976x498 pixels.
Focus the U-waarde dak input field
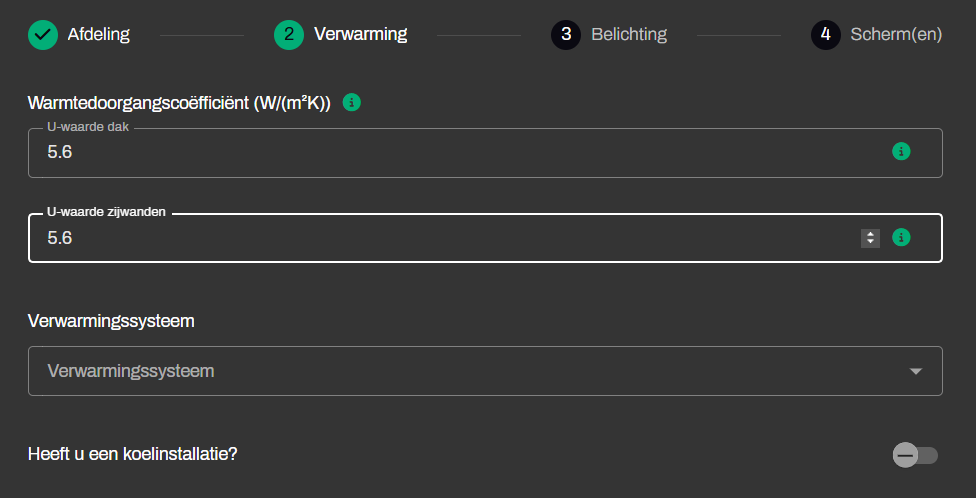pyautogui.click(x=450, y=153)
